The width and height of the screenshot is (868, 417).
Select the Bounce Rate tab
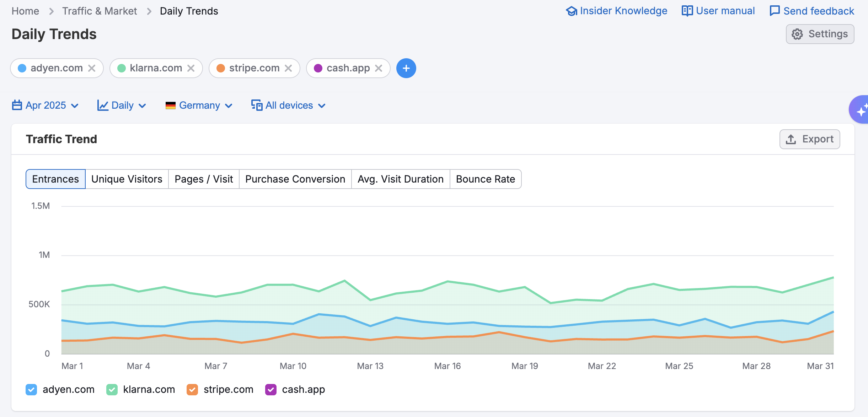tap(485, 179)
